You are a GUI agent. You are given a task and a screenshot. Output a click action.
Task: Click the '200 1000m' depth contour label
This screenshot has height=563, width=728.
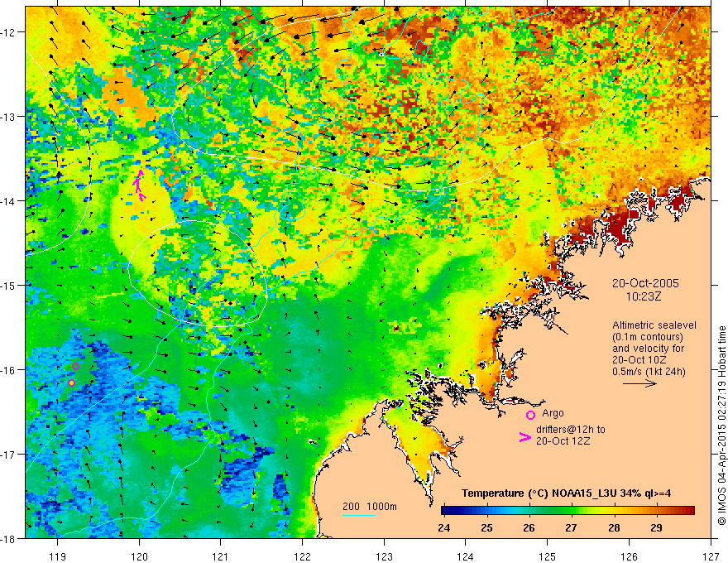click(370, 507)
